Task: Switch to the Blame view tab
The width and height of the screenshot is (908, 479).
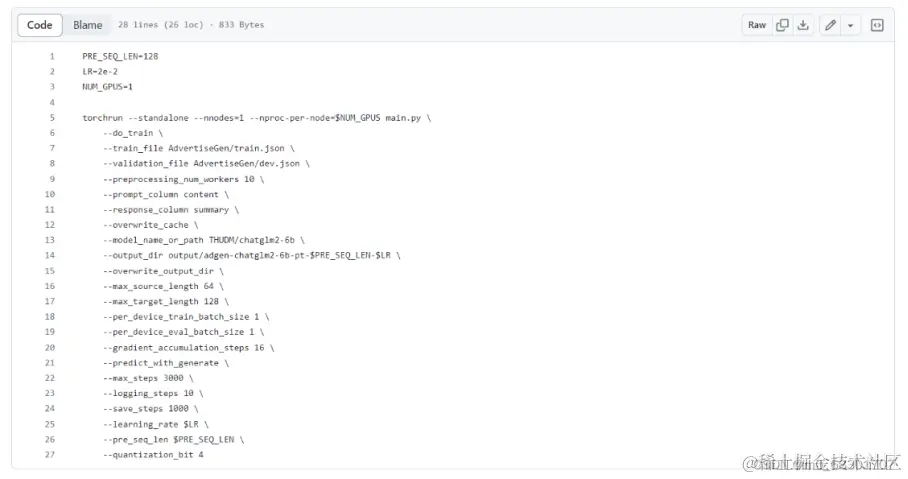Action: click(88, 25)
